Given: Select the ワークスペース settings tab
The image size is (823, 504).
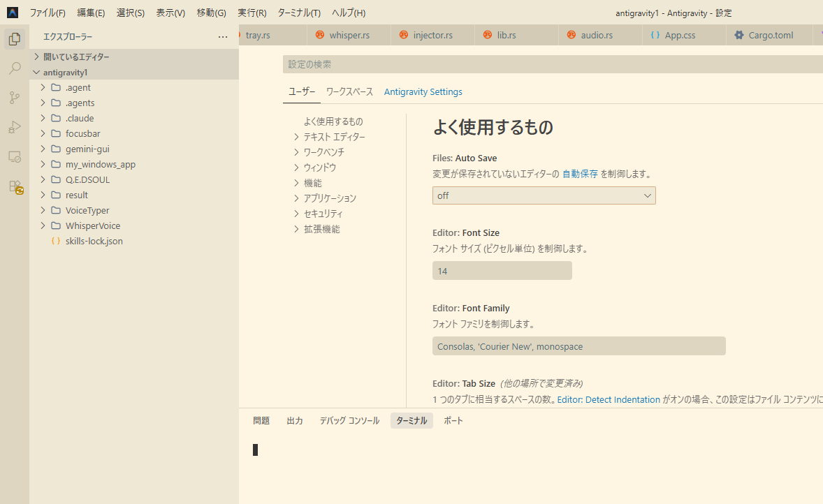Looking at the screenshot, I should tap(349, 92).
